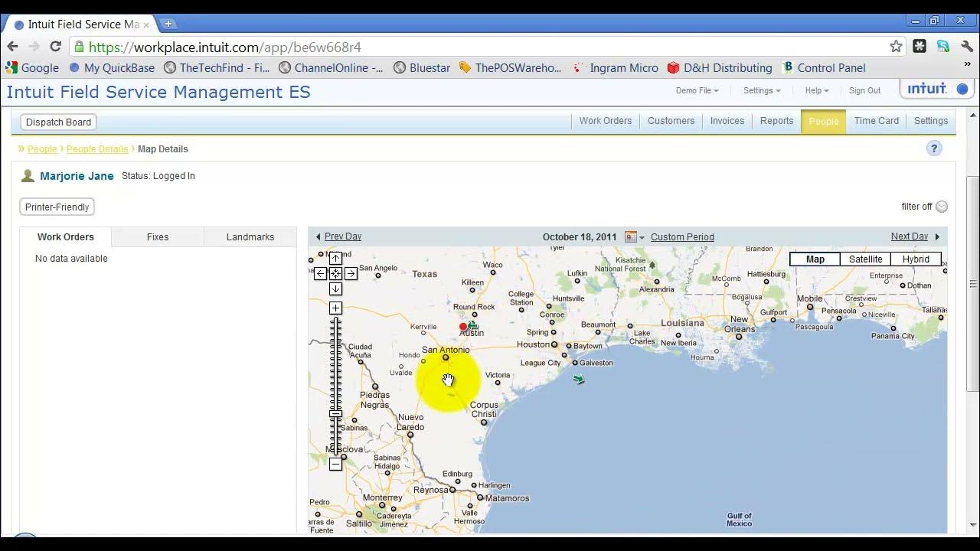The height and width of the screenshot is (551, 980).
Task: Pan the map down with arrow
Action: (335, 289)
